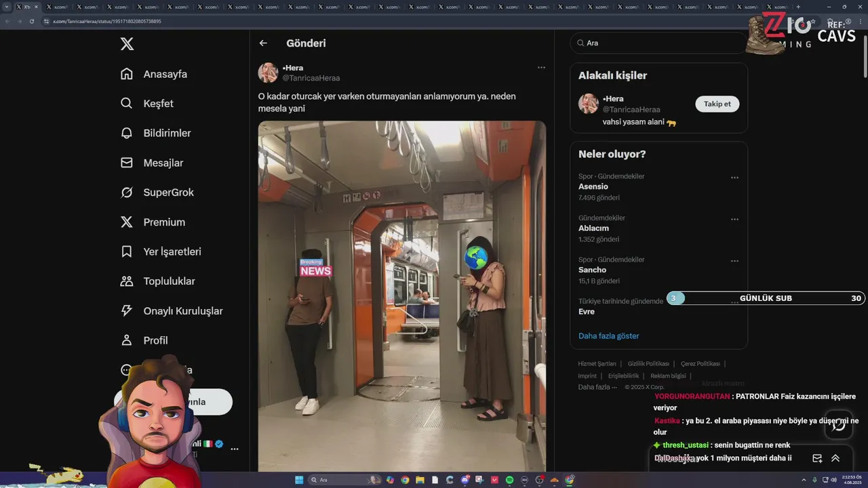Open Anasayfa via the home icon
The height and width of the screenshot is (488, 868).
tap(126, 74)
